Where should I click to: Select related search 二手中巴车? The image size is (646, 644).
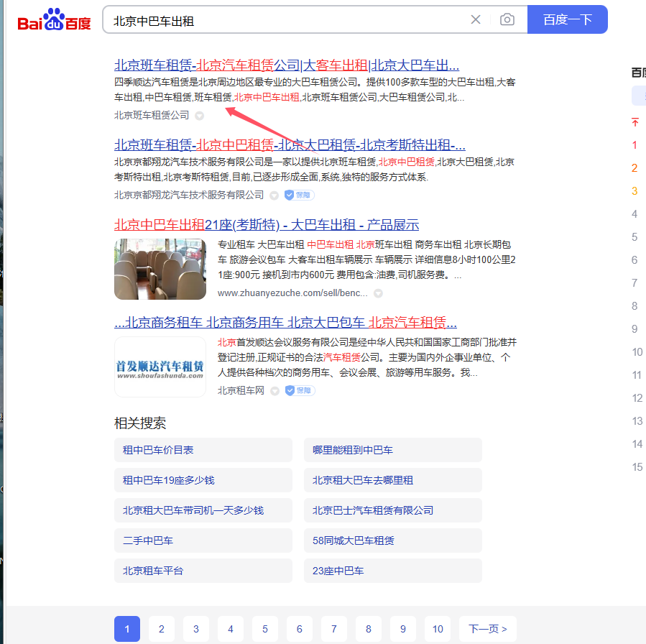coord(203,540)
